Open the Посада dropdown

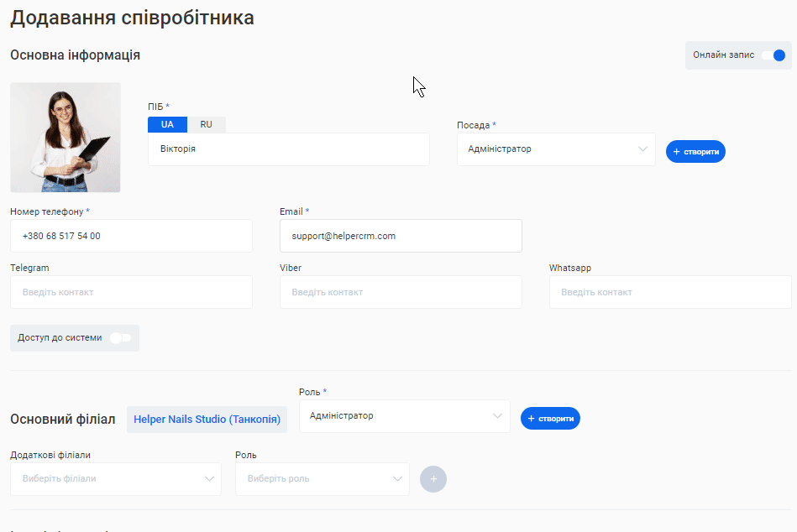(x=555, y=149)
